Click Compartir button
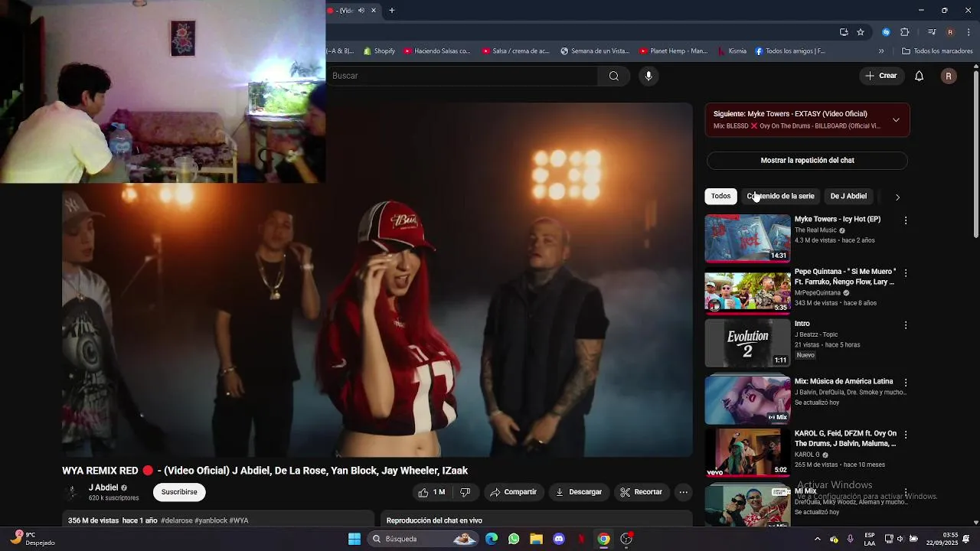The height and width of the screenshot is (551, 980). coord(513,492)
